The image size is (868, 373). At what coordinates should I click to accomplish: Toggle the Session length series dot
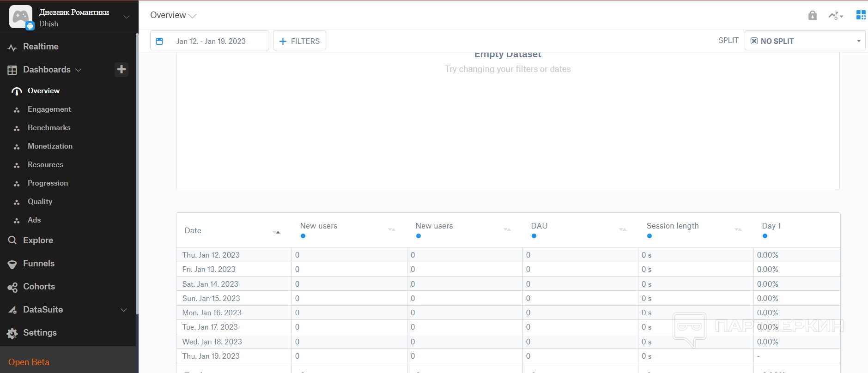[649, 236]
